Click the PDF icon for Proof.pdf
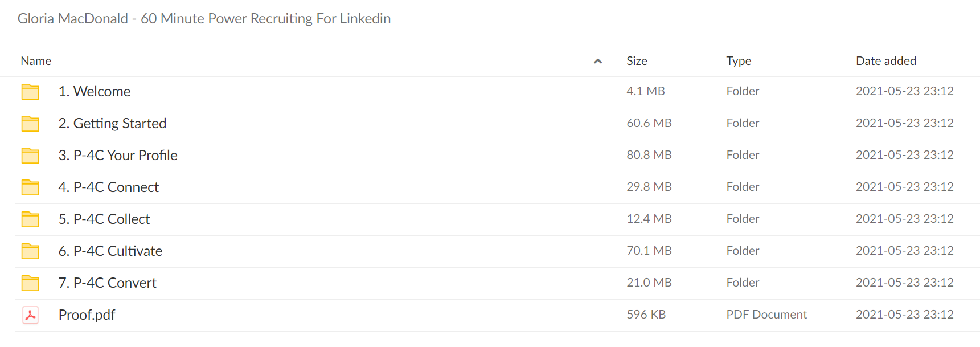 [30, 315]
